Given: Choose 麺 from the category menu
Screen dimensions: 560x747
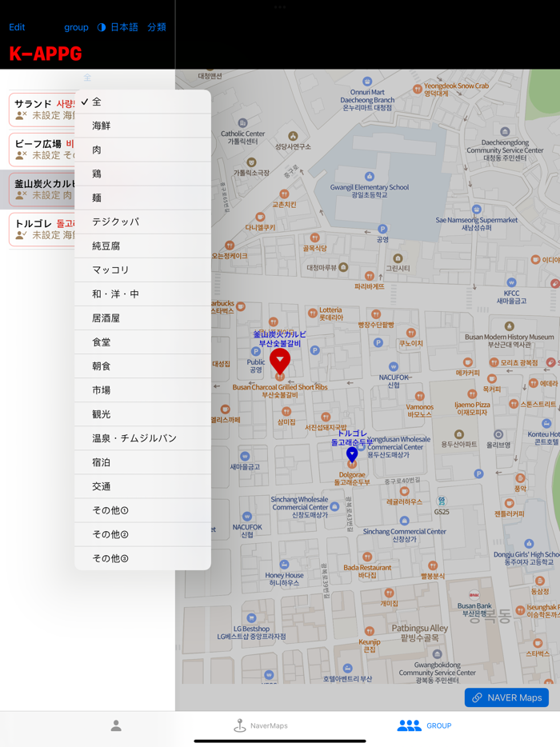Looking at the screenshot, I should click(x=142, y=198).
